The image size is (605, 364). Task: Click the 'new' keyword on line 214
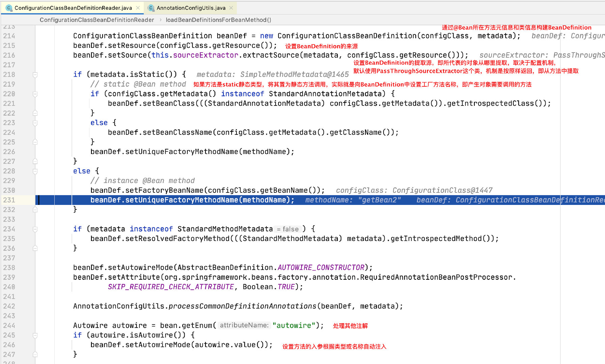(267, 36)
